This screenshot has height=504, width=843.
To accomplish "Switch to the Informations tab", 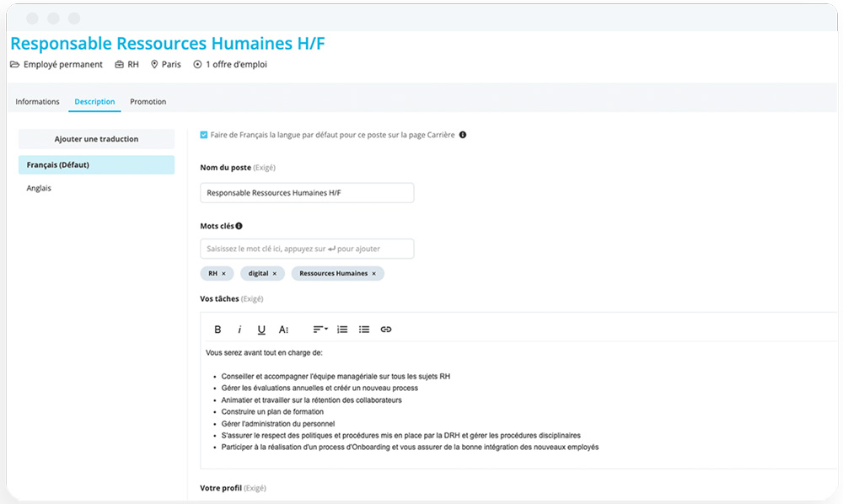I will click(37, 102).
